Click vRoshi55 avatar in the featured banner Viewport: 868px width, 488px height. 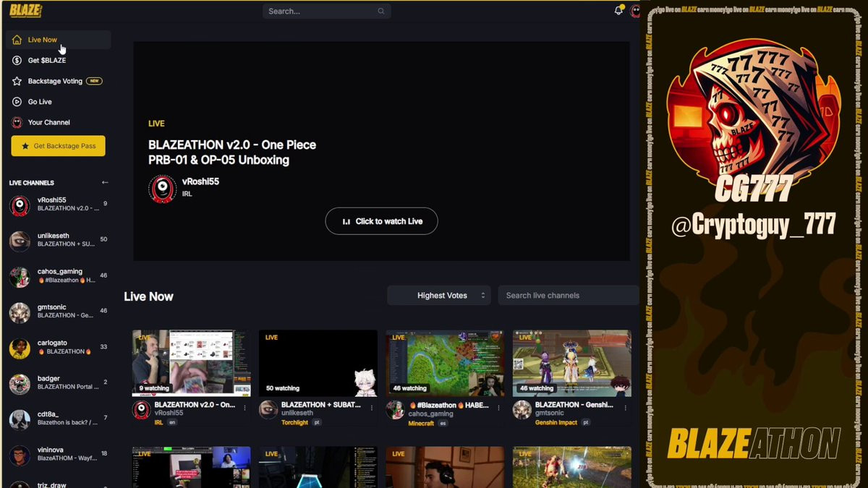[163, 188]
